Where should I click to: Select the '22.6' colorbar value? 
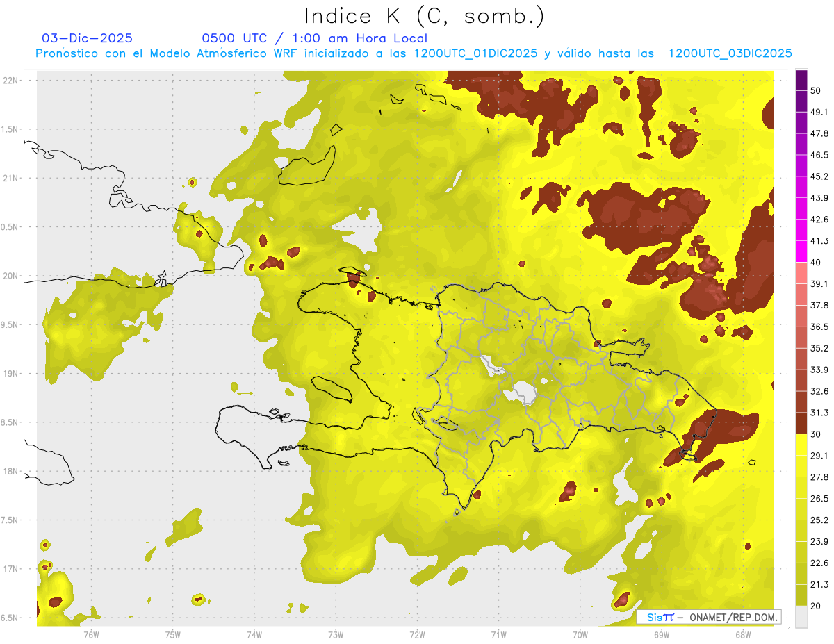tap(819, 563)
